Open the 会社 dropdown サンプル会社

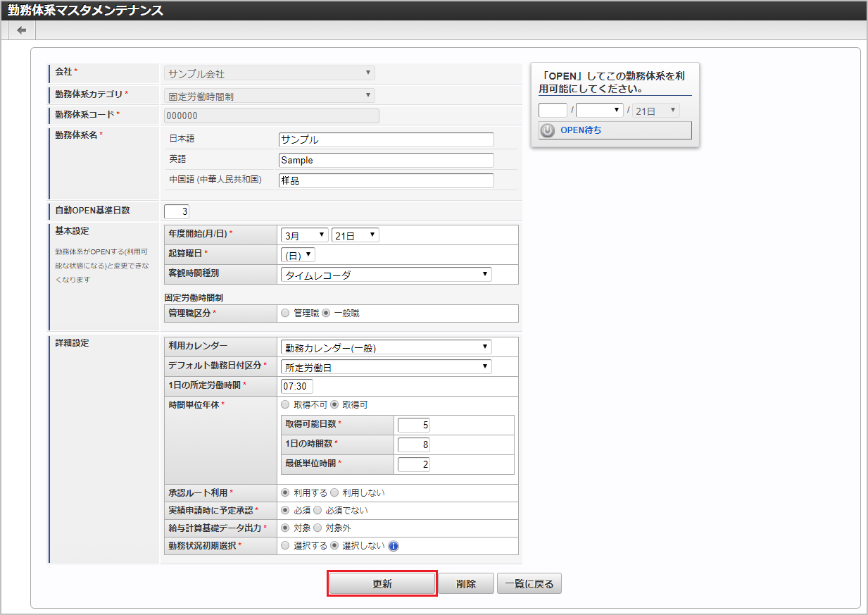[269, 73]
